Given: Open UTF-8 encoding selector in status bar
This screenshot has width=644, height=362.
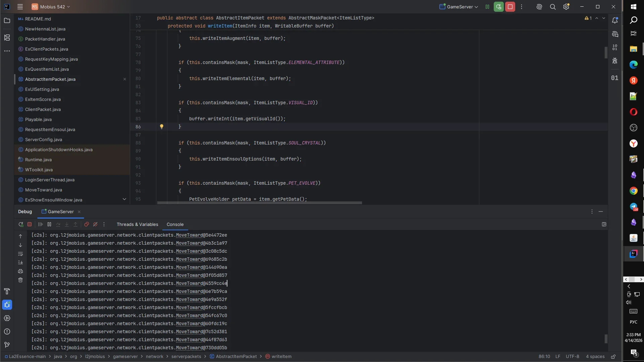Looking at the screenshot, I should tap(572, 357).
